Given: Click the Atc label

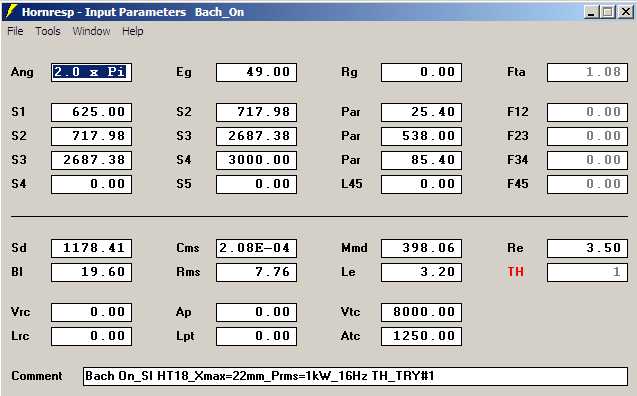Looking at the screenshot, I should tap(351, 336).
